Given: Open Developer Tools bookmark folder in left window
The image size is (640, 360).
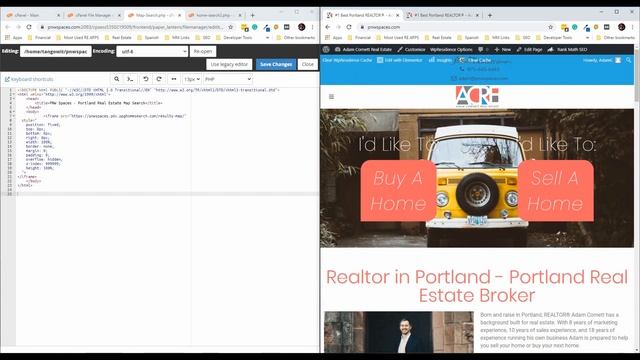Looking at the screenshot, I should (x=233, y=38).
